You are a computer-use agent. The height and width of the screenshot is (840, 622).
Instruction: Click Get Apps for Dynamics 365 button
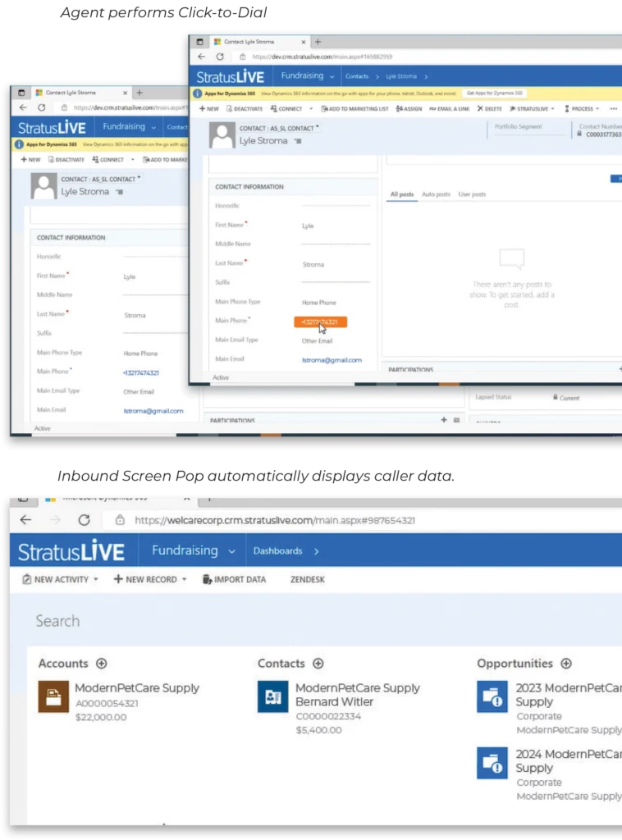pyautogui.click(x=495, y=94)
